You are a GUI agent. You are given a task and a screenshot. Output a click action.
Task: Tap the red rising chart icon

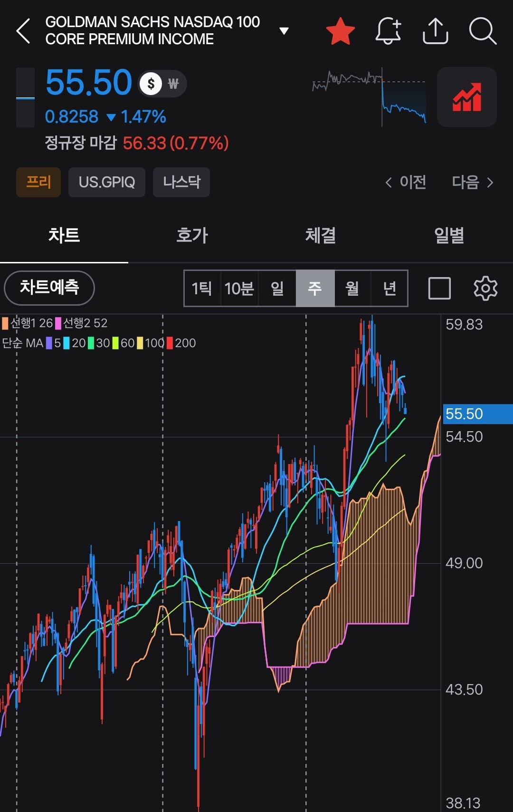(467, 97)
